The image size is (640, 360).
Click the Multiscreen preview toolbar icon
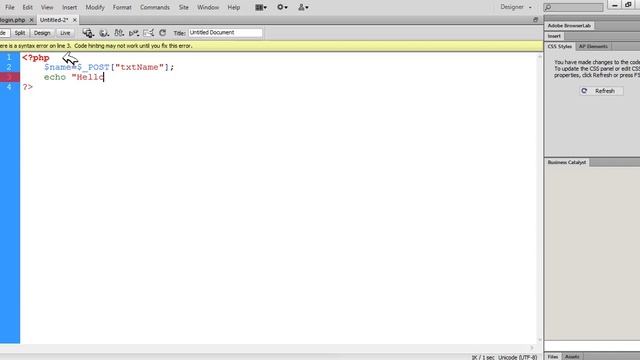point(88,33)
